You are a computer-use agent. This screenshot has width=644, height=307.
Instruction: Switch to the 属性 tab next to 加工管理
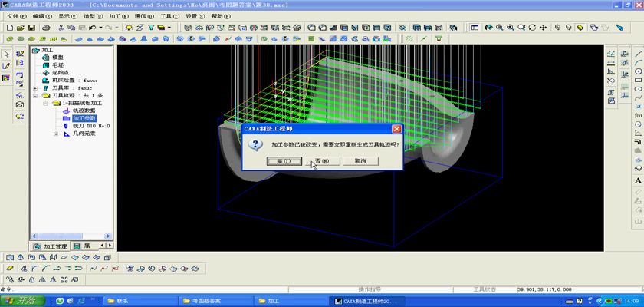point(82,246)
